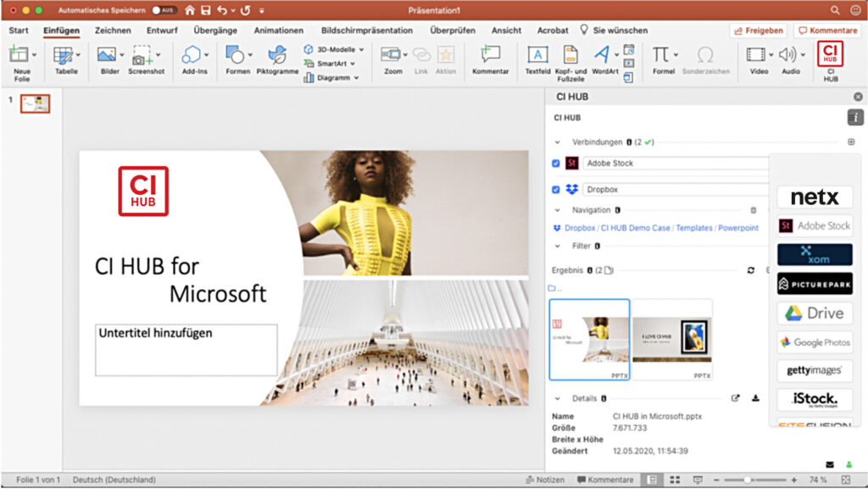Click the download icon in Details

point(755,398)
